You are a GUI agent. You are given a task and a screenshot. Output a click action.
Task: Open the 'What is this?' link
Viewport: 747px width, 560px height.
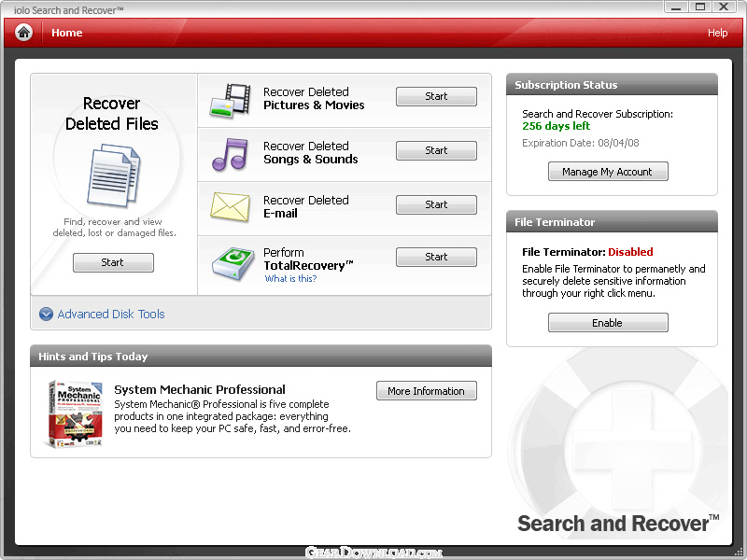[290, 278]
